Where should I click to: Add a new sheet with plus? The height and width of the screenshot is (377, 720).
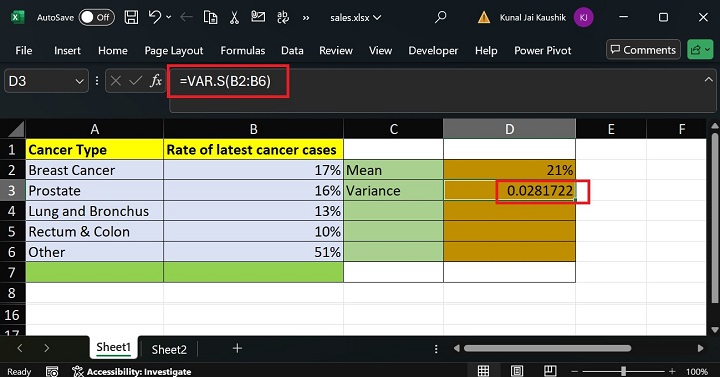(x=237, y=349)
